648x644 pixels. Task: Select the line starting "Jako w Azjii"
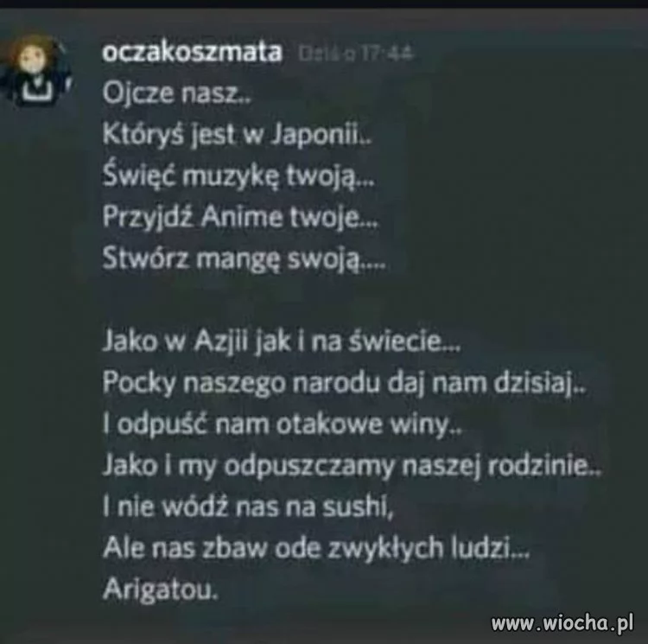[x=282, y=342]
